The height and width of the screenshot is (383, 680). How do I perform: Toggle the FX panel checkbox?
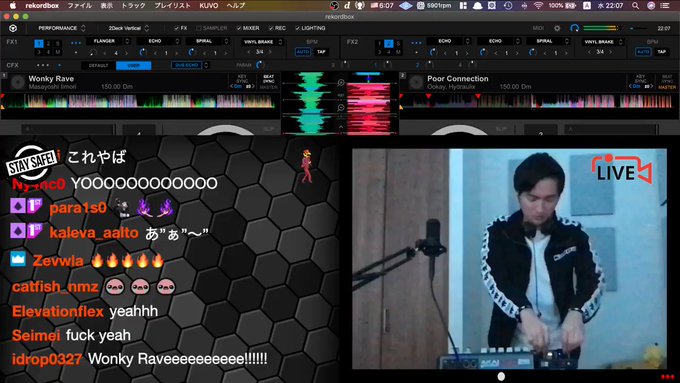click(x=176, y=28)
